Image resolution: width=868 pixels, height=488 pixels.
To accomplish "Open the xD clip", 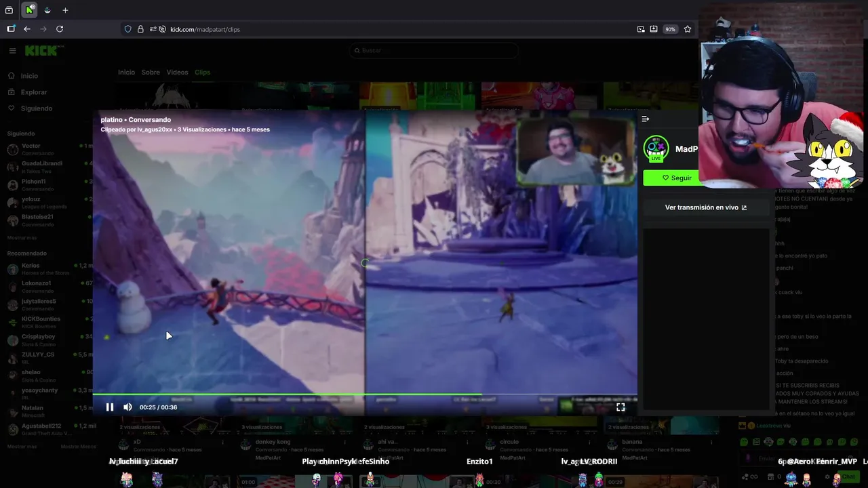I will (x=137, y=442).
